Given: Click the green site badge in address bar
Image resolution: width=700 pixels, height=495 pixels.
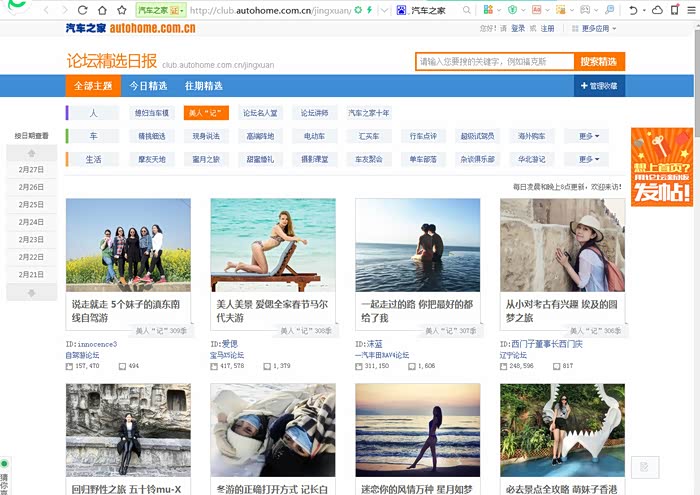Looking at the screenshot, I should click(161, 10).
